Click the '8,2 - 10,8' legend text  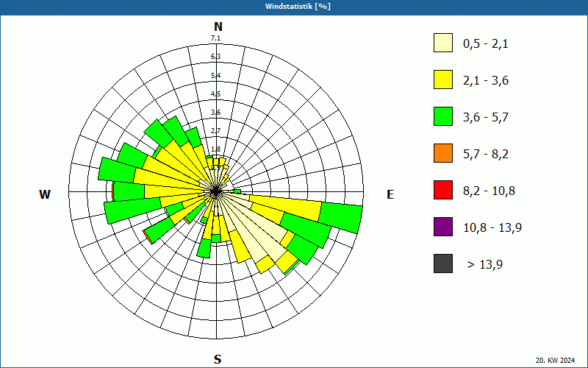point(489,191)
